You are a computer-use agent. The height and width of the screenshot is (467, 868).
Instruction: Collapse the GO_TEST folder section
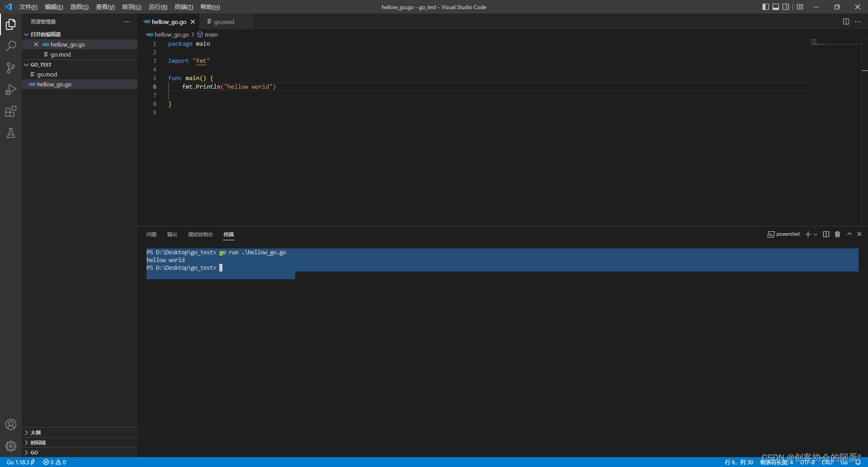coord(80,65)
